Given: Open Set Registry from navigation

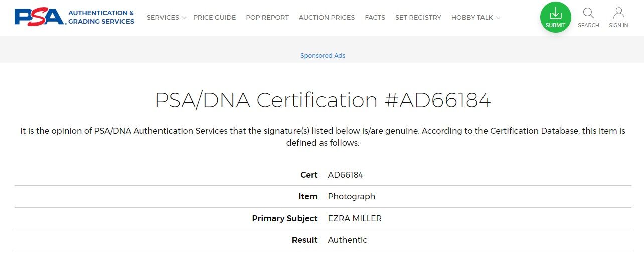Looking at the screenshot, I should click(x=418, y=17).
